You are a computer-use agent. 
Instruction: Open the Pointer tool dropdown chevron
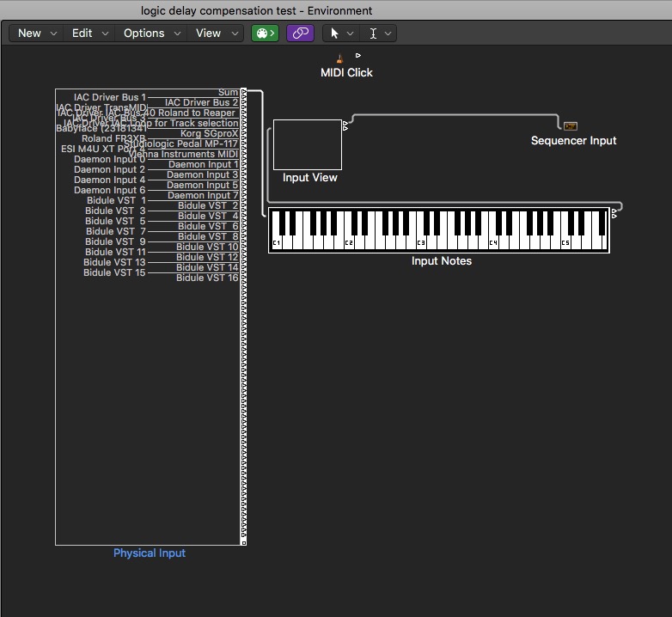click(x=350, y=34)
